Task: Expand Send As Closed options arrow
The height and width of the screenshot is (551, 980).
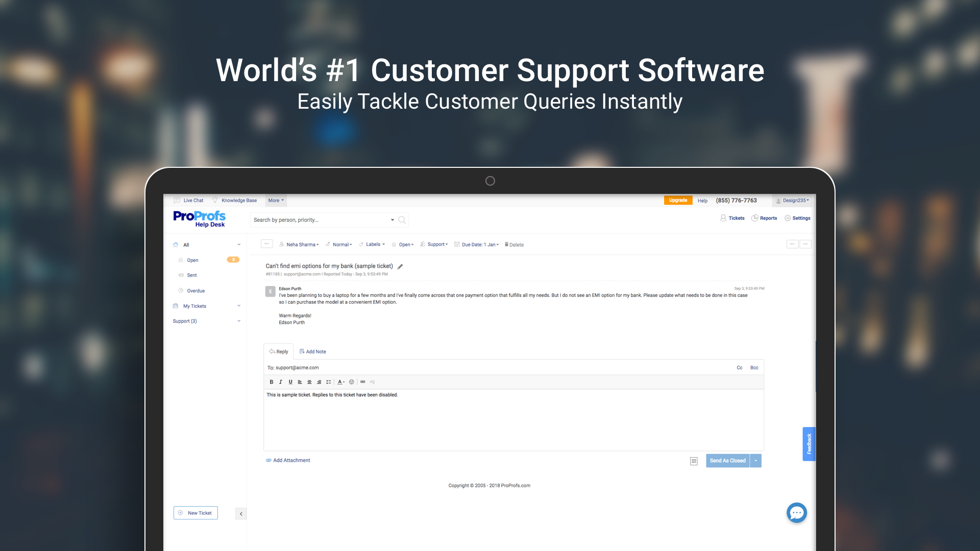Action: pyautogui.click(x=755, y=461)
